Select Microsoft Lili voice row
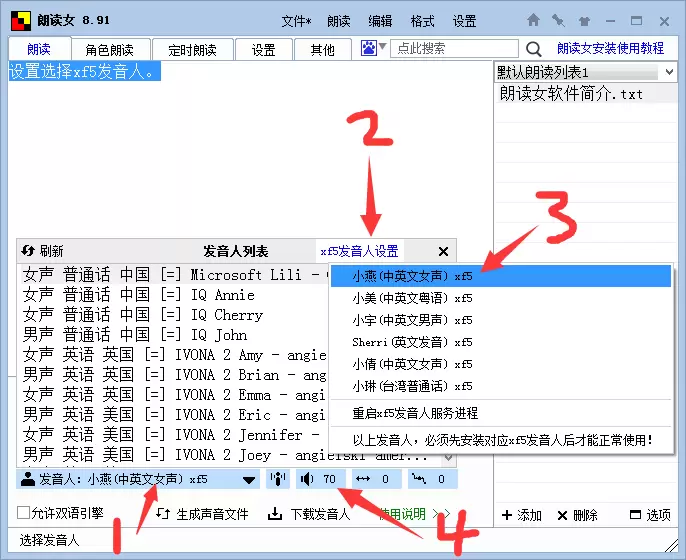The height and width of the screenshot is (560, 686). point(175,275)
